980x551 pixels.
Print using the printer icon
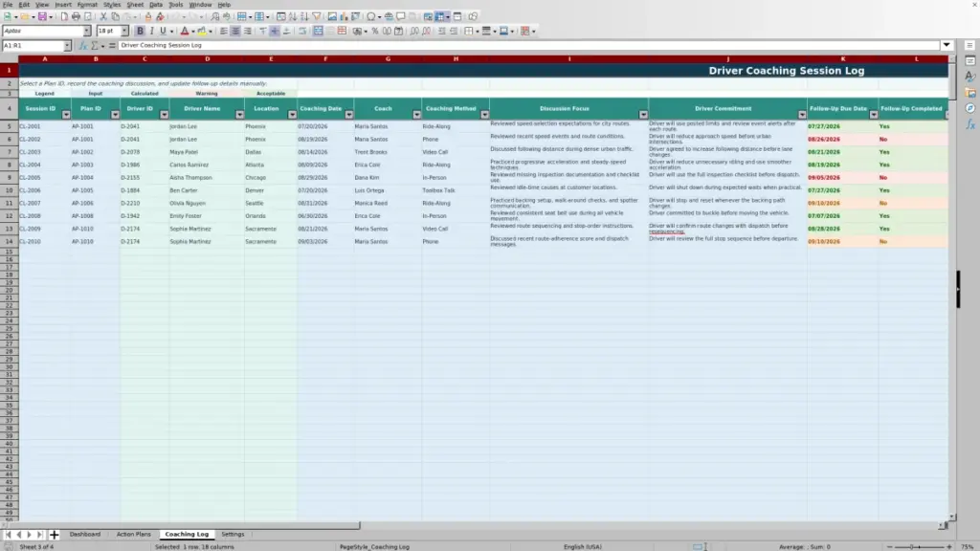[x=76, y=16]
